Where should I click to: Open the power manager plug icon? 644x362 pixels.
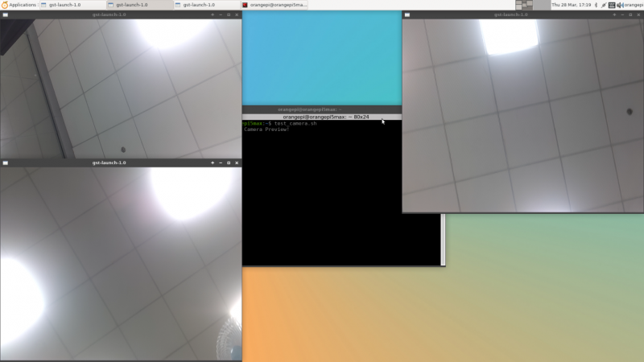coord(603,5)
